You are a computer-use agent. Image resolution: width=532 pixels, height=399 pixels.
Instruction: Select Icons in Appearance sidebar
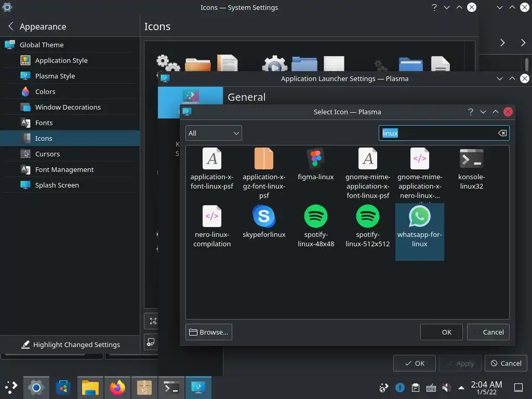pos(70,138)
